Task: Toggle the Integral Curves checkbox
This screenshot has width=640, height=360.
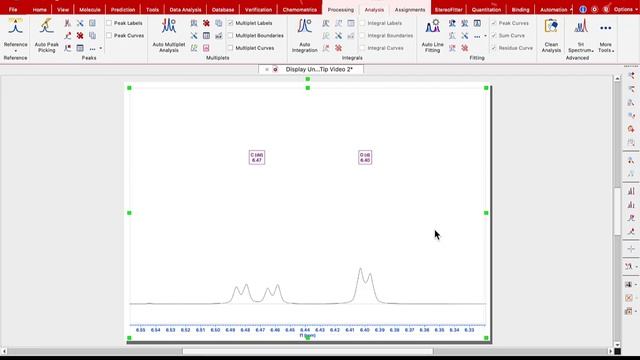Action: coord(362,48)
